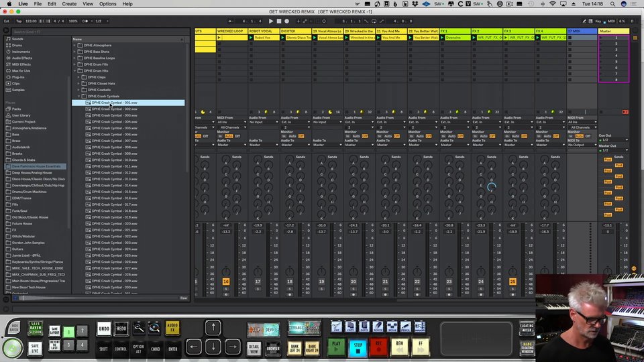This screenshot has width=644, height=362.
Task: Open the Plug-ins category in browser
Action: [18, 77]
